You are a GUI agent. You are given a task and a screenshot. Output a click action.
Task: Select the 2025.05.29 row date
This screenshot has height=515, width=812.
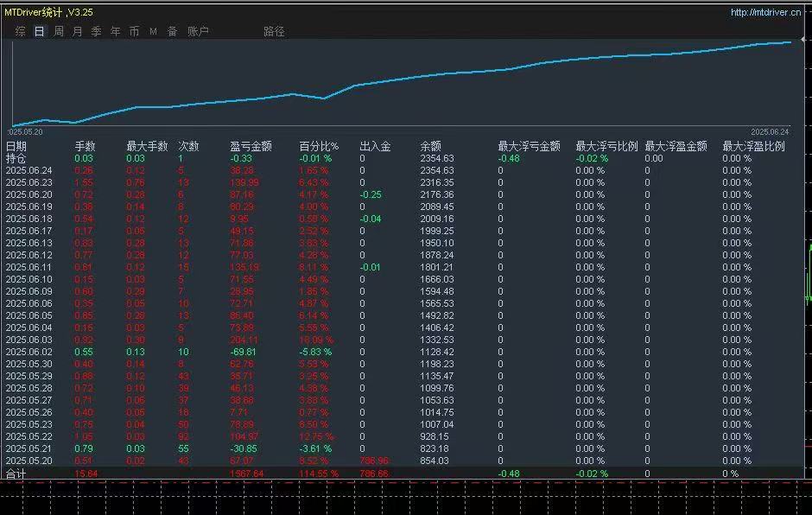tap(29, 376)
